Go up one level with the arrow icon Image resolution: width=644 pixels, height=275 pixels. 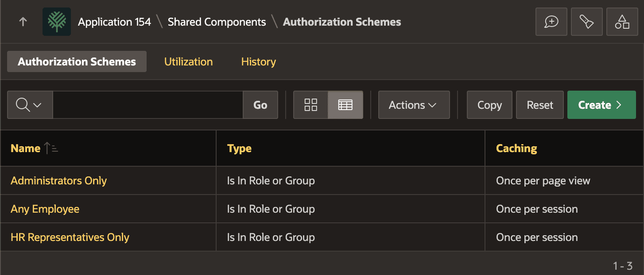pyautogui.click(x=23, y=22)
